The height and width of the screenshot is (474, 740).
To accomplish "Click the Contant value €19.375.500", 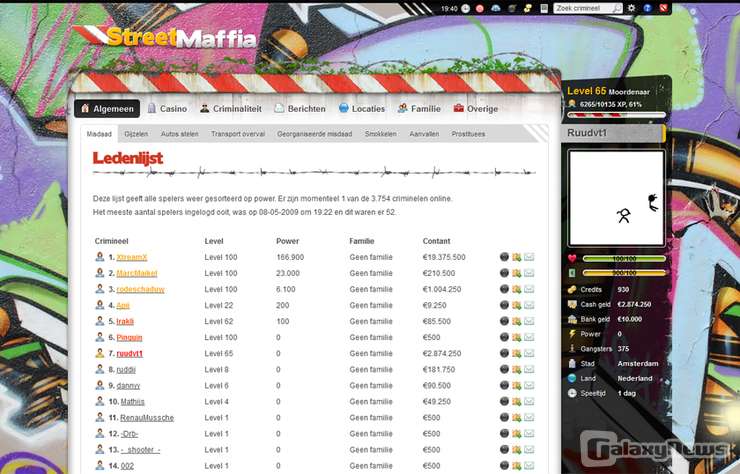I will pos(444,257).
